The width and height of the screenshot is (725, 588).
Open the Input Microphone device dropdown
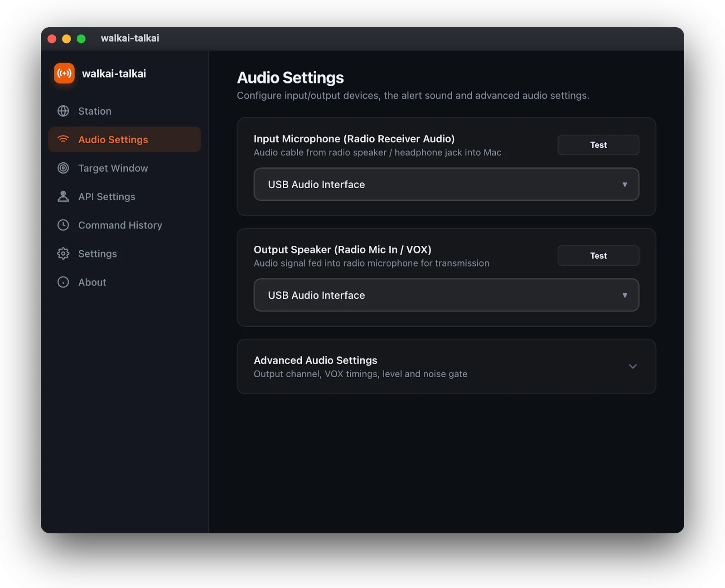click(x=446, y=185)
